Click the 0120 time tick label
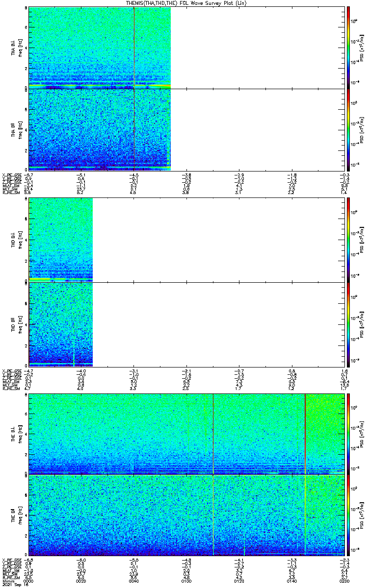 [x=239, y=581]
